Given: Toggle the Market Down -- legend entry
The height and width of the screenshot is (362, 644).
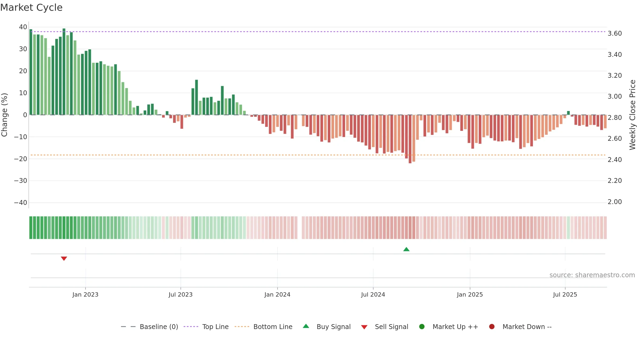Looking at the screenshot, I should 520,327.
